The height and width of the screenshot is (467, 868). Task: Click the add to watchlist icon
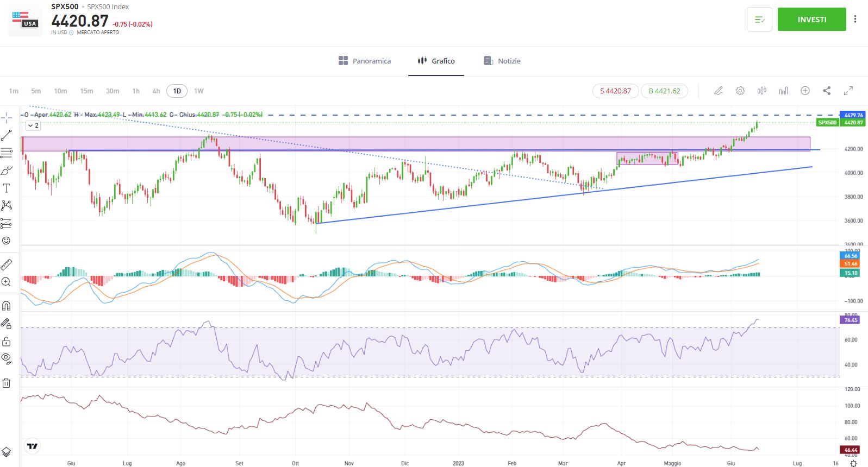pyautogui.click(x=759, y=20)
